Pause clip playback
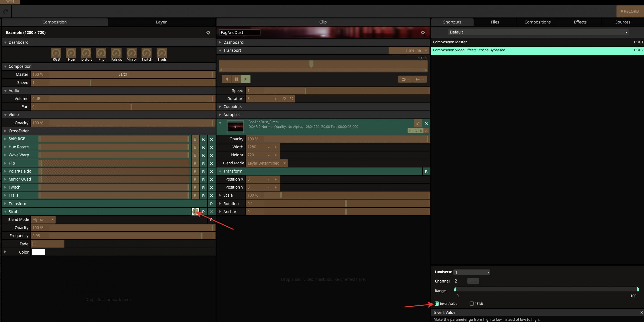The height and width of the screenshot is (322, 644). 236,79
